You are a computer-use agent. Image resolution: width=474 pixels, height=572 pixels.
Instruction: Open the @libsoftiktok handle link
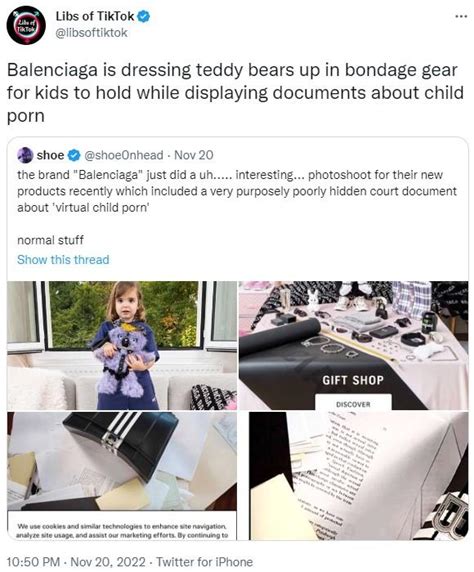point(91,33)
